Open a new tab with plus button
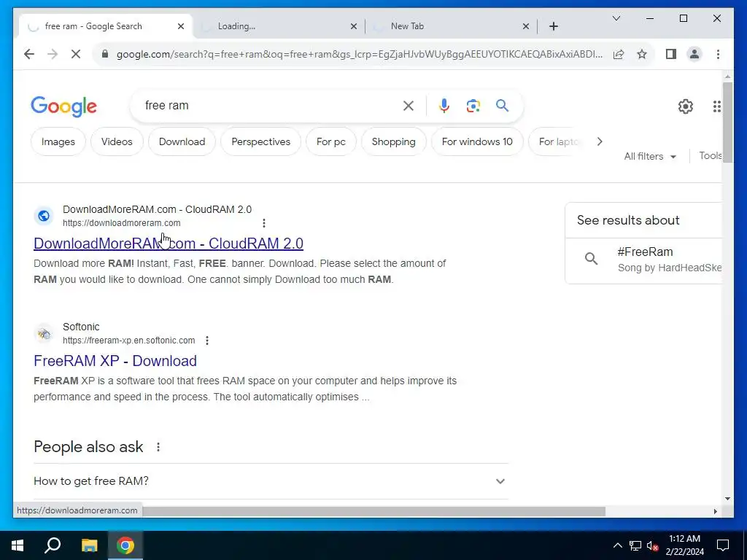This screenshot has height=560, width=747. 554,26
